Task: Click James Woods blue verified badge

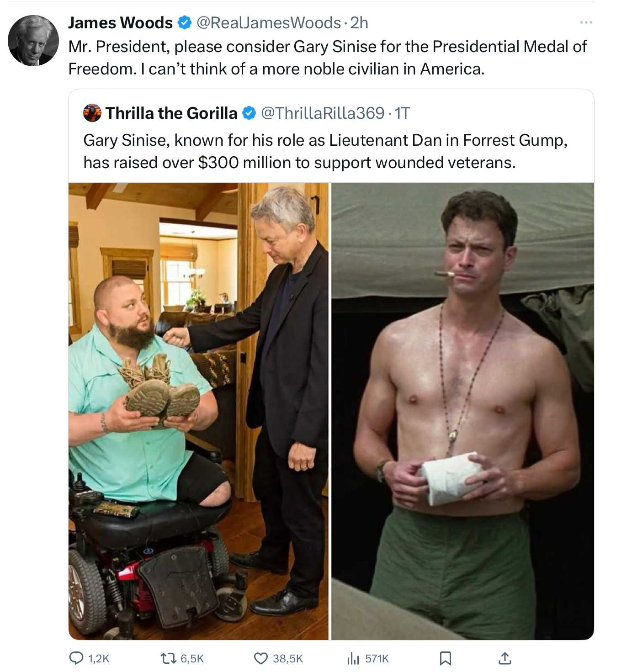Action: [184, 22]
